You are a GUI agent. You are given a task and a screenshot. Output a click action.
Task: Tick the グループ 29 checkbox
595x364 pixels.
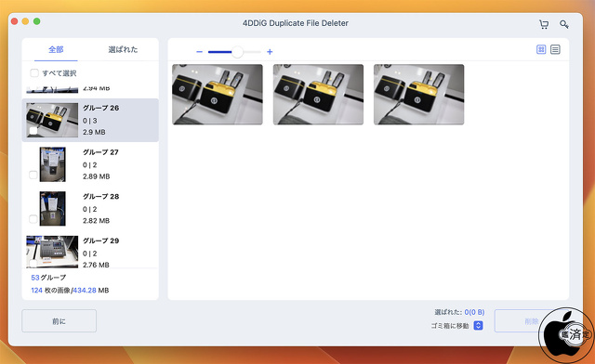pos(33,263)
